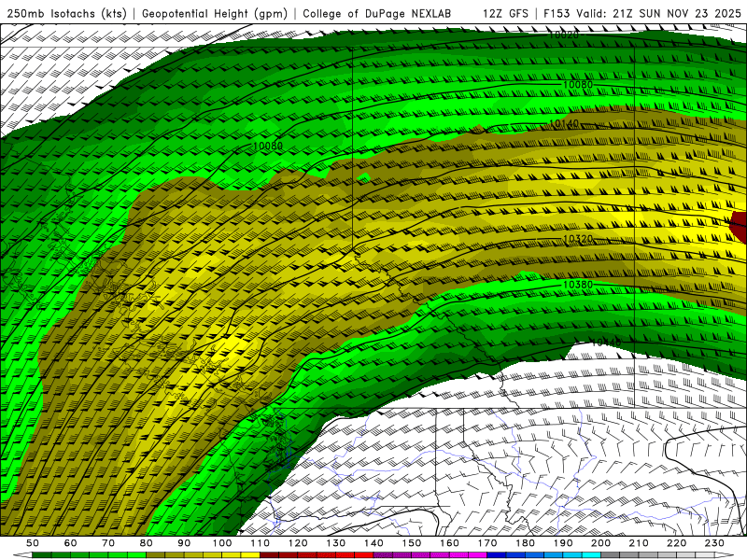Viewport: 747px width, 560px height.
Task: Click the '110' color bar scale label
Action: tap(261, 543)
